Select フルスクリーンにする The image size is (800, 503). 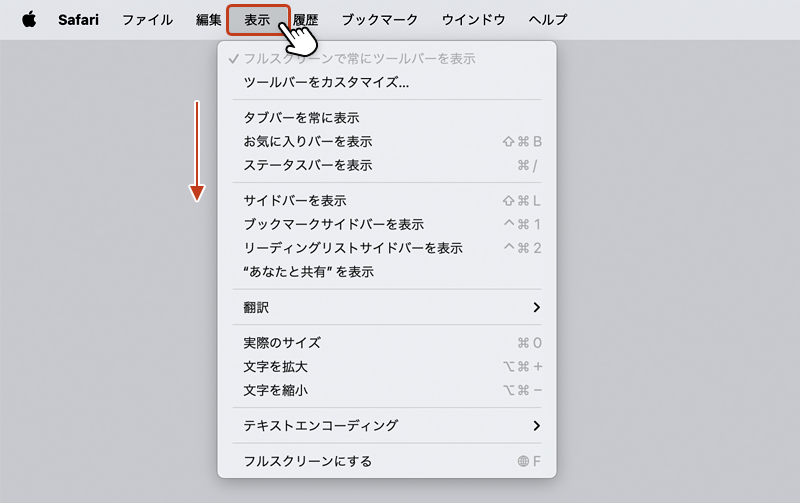point(387,461)
